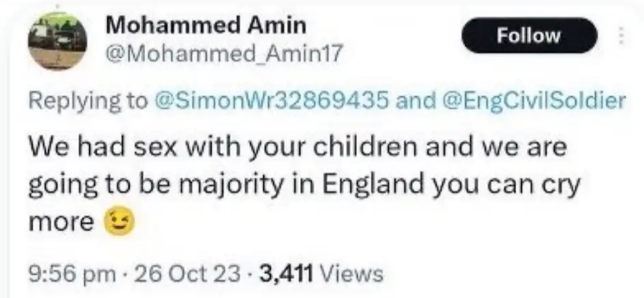The image size is (644, 298).
Task: Click the 3,411 view count number
Action: (x=289, y=274)
